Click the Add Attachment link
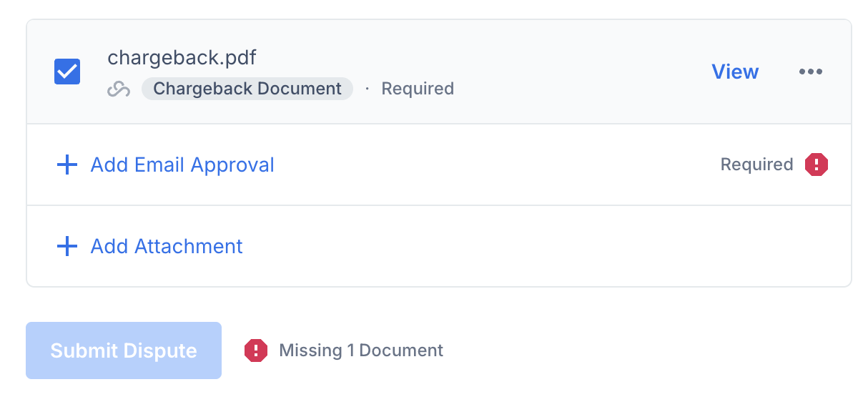 [x=167, y=247]
